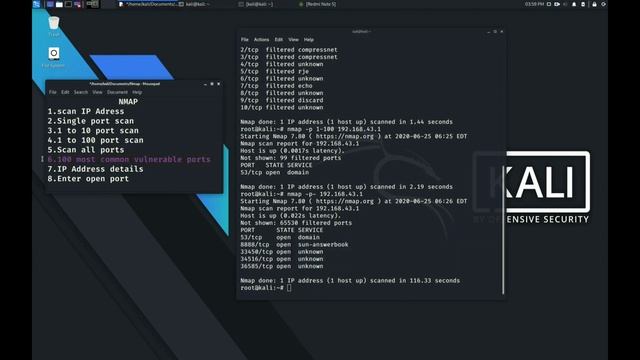
Task: Click terminal line 'Not shown: 99 filtered ports'
Action: point(291,158)
